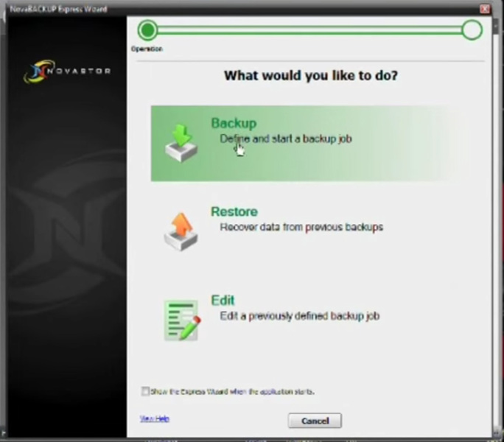Click 'Edit a previously defined backup job'
The image size is (504, 442).
click(x=300, y=316)
